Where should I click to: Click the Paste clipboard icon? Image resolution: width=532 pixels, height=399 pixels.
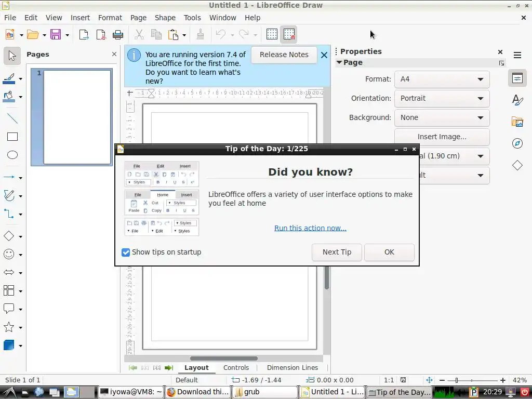[x=174, y=35]
